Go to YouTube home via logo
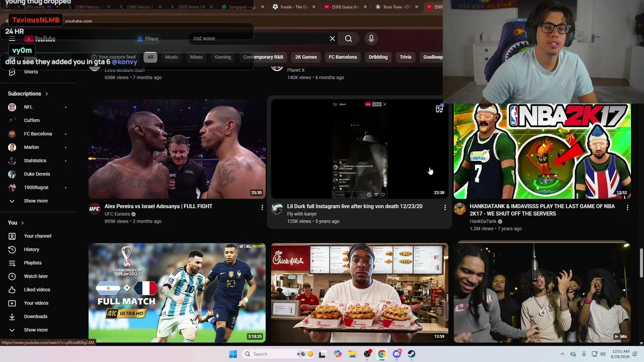The height and width of the screenshot is (362, 644). point(40,39)
